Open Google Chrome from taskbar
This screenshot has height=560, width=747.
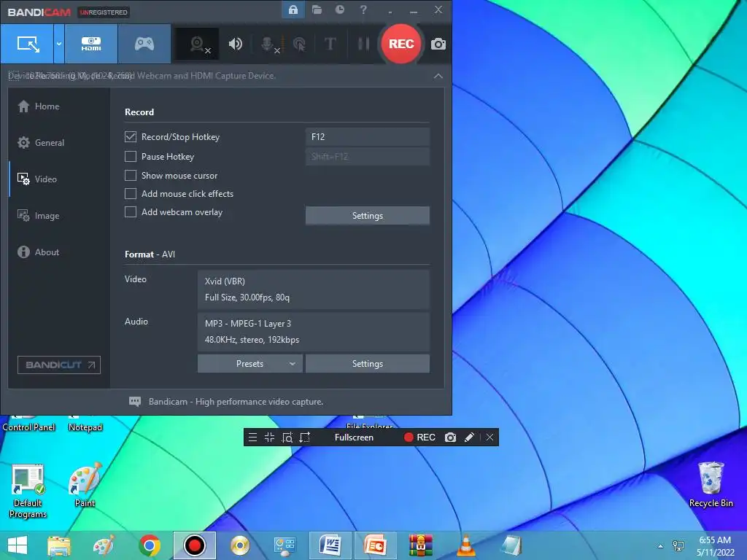pos(150,545)
